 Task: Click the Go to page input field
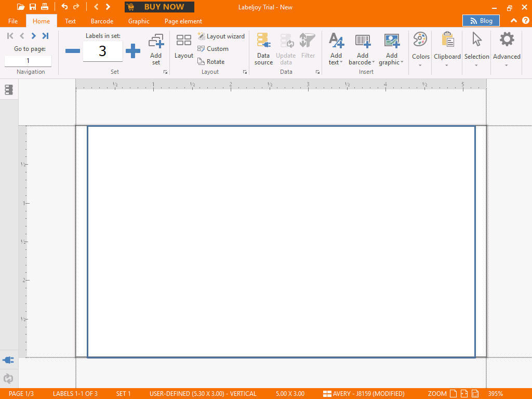click(28, 61)
